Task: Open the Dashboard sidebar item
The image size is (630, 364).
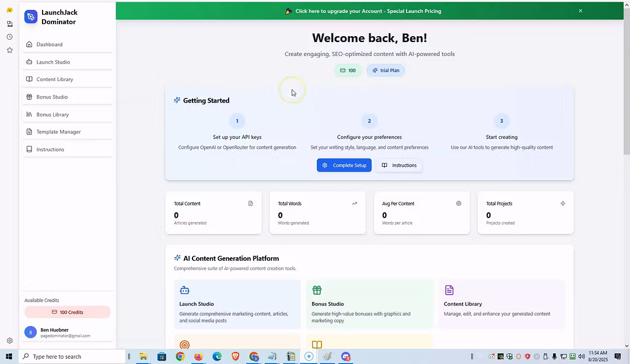Action: [49, 44]
